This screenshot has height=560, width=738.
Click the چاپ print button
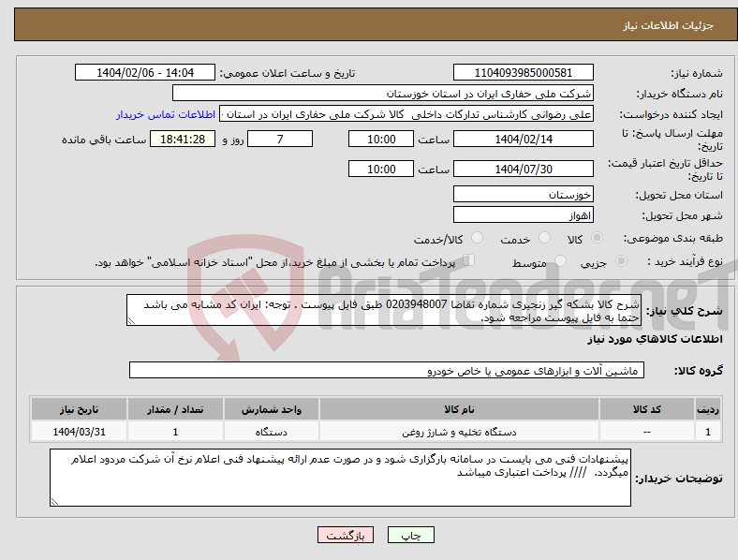(x=411, y=535)
